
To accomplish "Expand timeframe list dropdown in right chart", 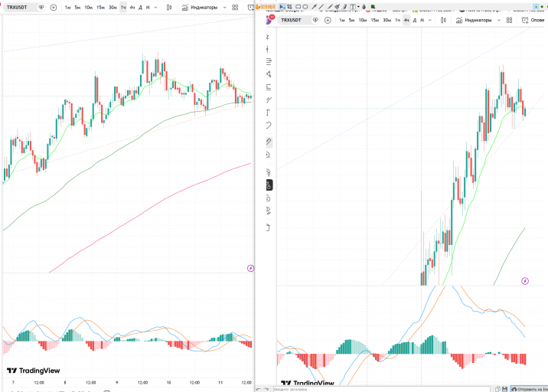I will 430,20.
